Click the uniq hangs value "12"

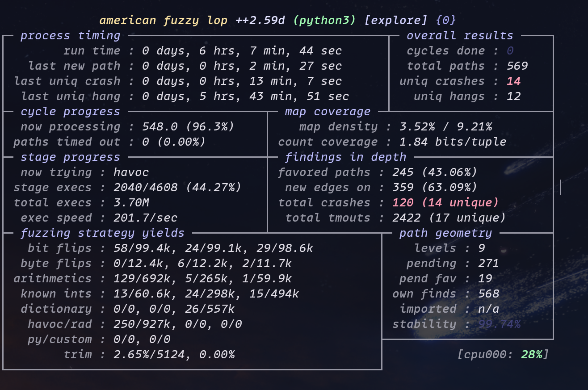514,96
